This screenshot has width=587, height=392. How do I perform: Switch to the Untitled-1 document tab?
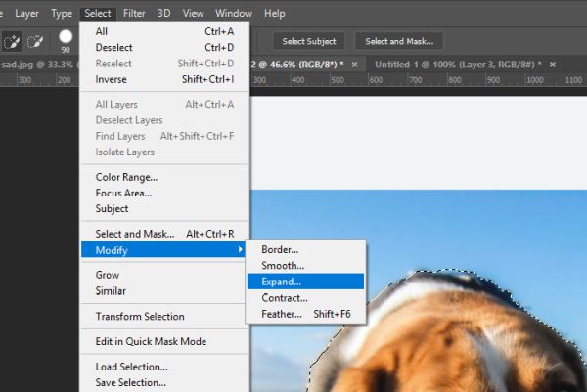pos(458,65)
